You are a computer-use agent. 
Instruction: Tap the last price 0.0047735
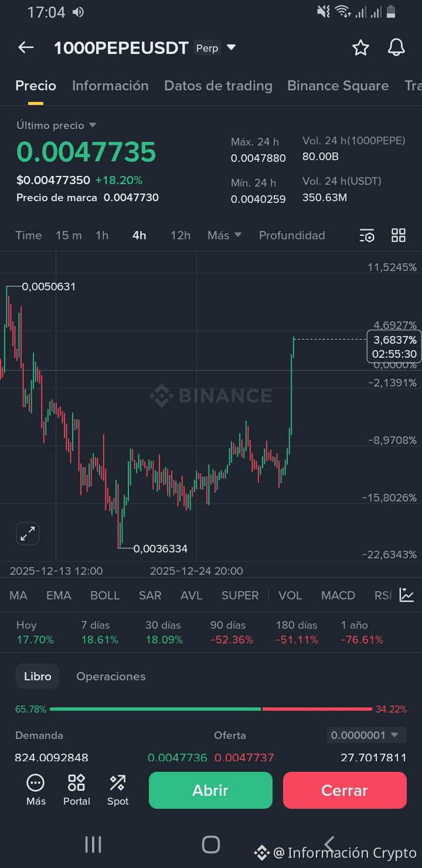86,152
